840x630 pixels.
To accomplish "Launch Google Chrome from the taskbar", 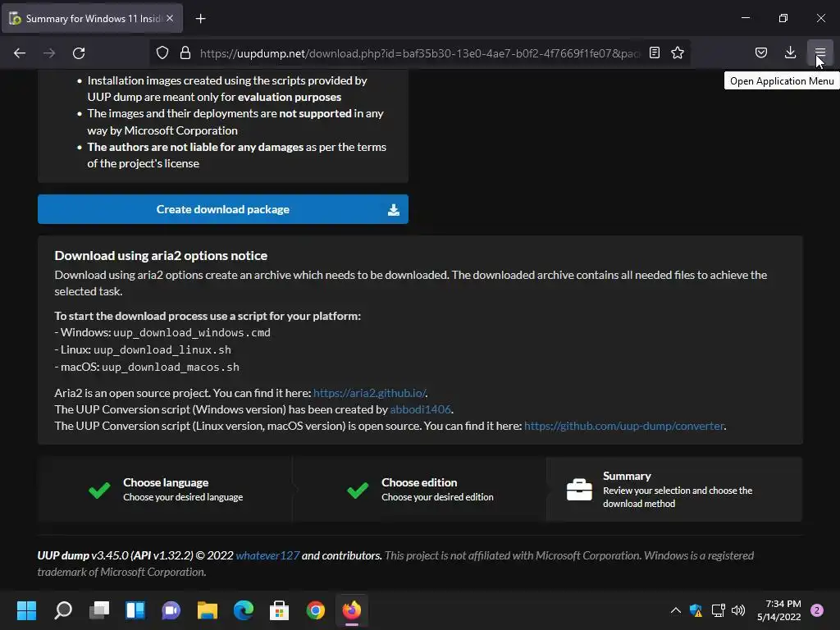I will point(316,610).
